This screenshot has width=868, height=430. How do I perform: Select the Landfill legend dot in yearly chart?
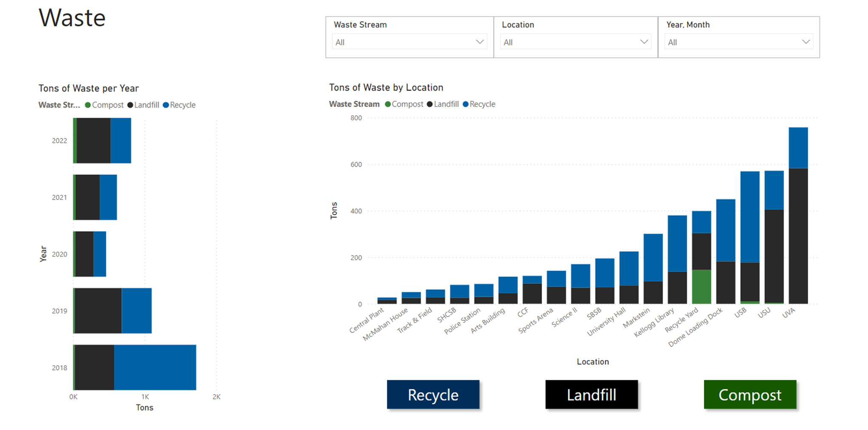[129, 105]
